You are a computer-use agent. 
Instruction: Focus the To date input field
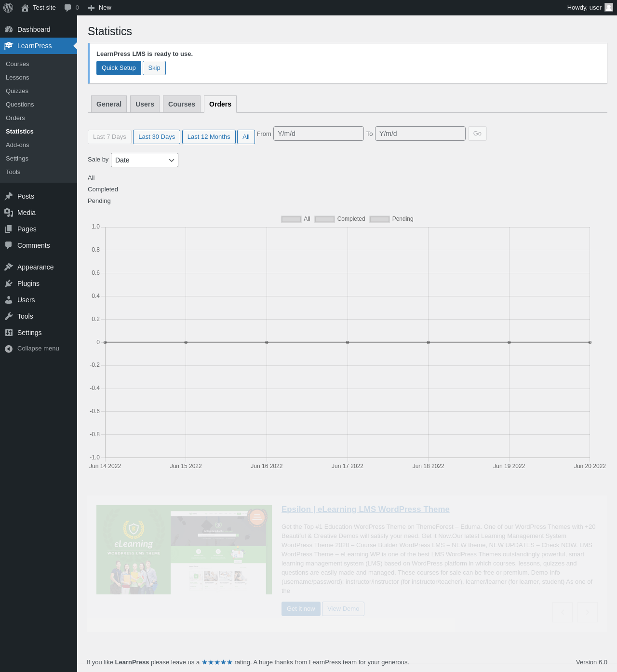[x=420, y=134]
